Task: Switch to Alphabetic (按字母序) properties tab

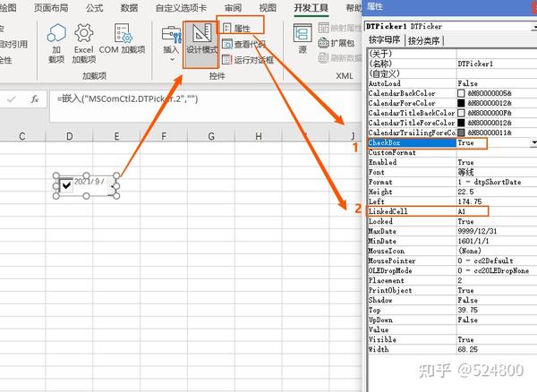Action: pyautogui.click(x=385, y=40)
